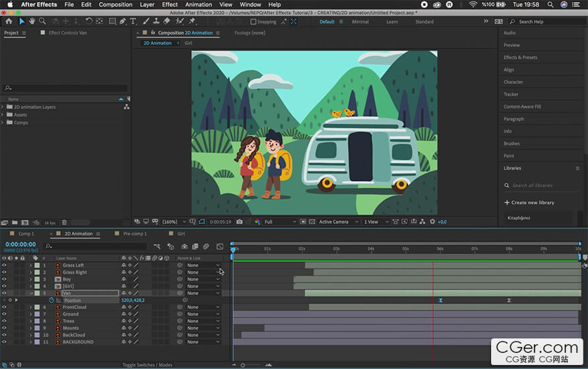Image resolution: width=588 pixels, height=369 pixels.
Task: Click the Position stopwatch icon
Action: click(x=51, y=300)
